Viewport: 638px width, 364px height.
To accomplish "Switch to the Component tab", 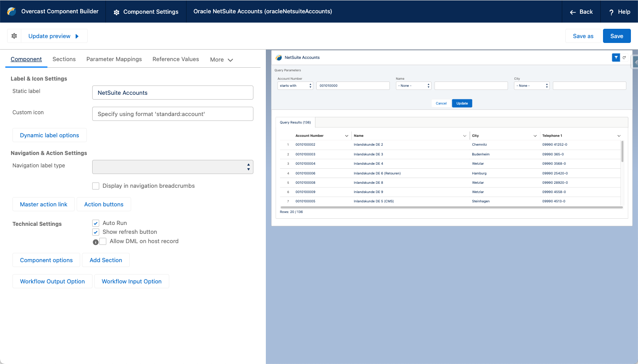I will coord(26,59).
